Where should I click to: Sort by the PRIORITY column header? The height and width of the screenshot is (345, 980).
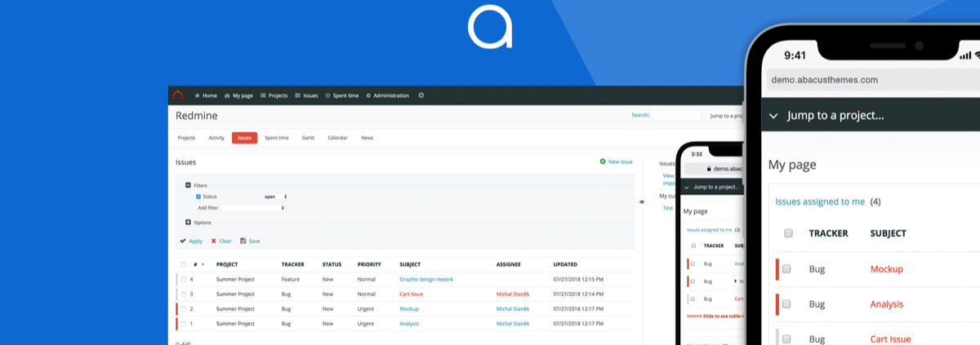pyautogui.click(x=369, y=264)
